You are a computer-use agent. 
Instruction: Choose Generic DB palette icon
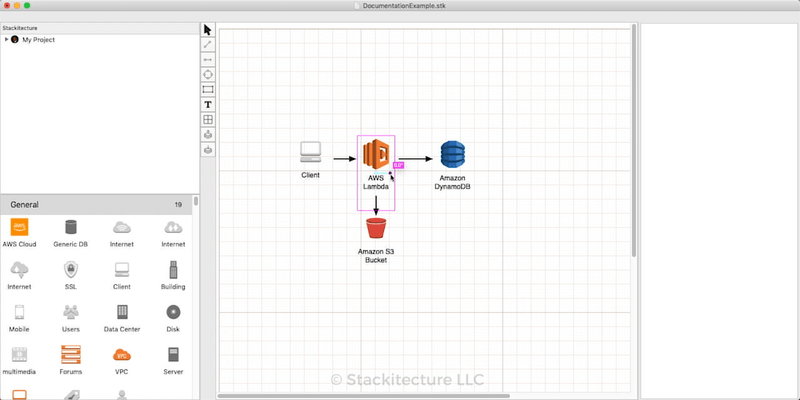[x=71, y=227]
